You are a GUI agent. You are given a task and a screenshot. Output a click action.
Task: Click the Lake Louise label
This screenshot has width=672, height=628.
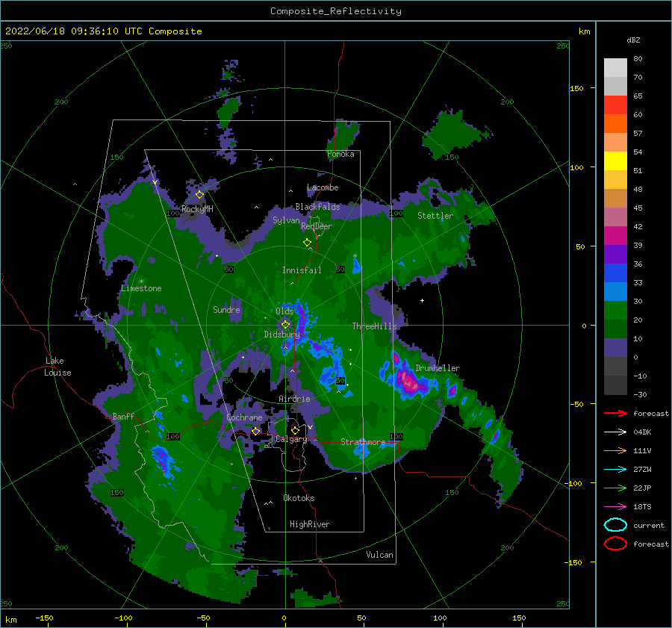[57, 367]
